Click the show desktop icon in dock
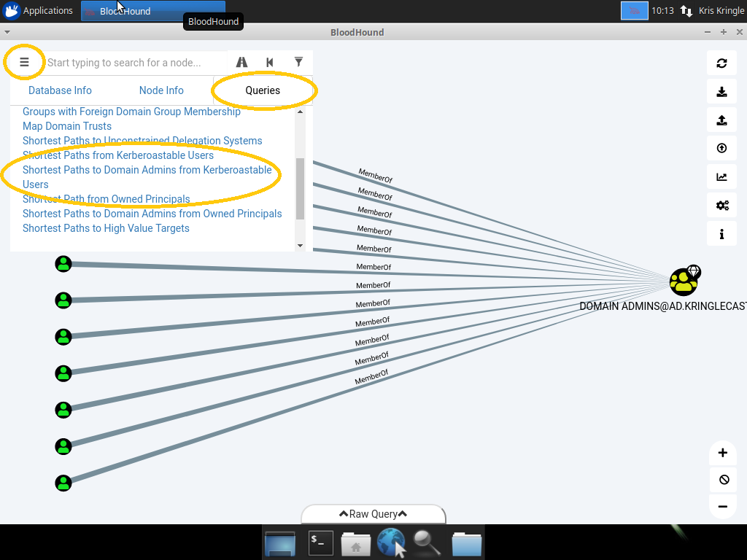 pyautogui.click(x=280, y=544)
